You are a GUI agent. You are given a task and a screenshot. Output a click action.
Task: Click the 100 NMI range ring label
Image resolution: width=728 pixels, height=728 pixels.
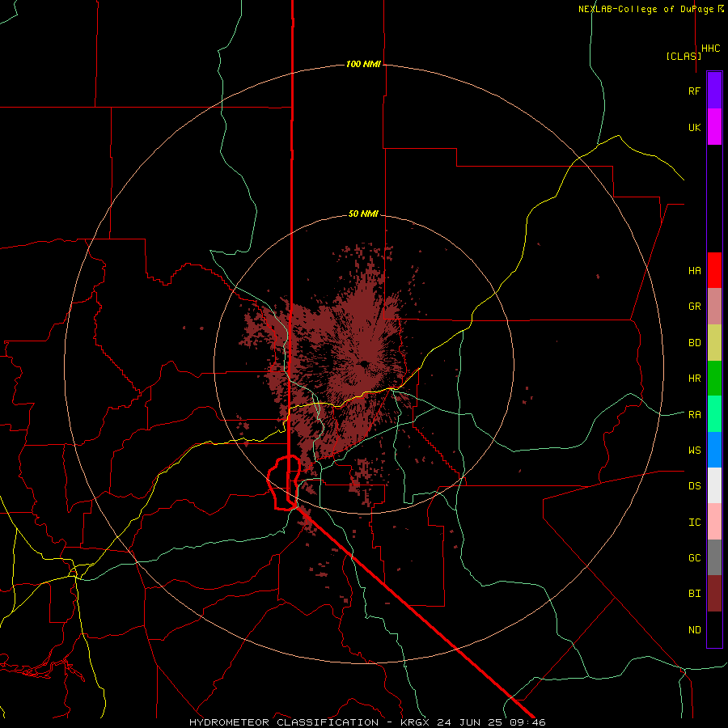[x=363, y=64]
